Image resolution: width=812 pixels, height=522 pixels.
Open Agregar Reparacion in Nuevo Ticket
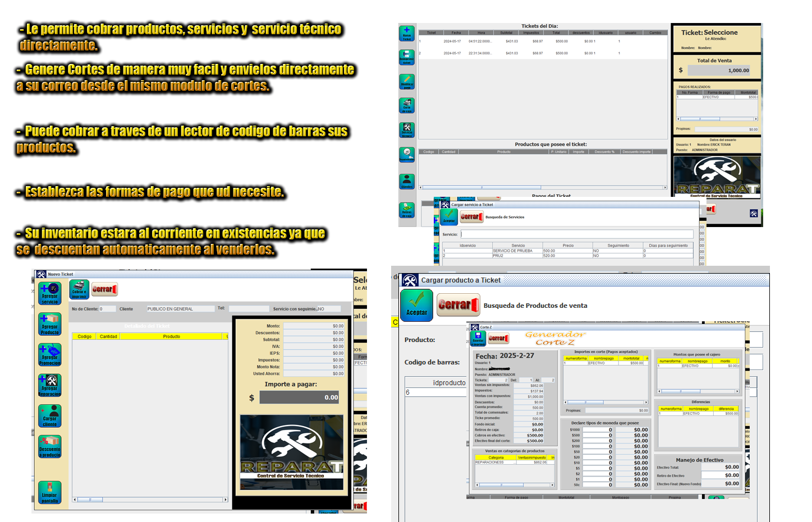click(49, 385)
